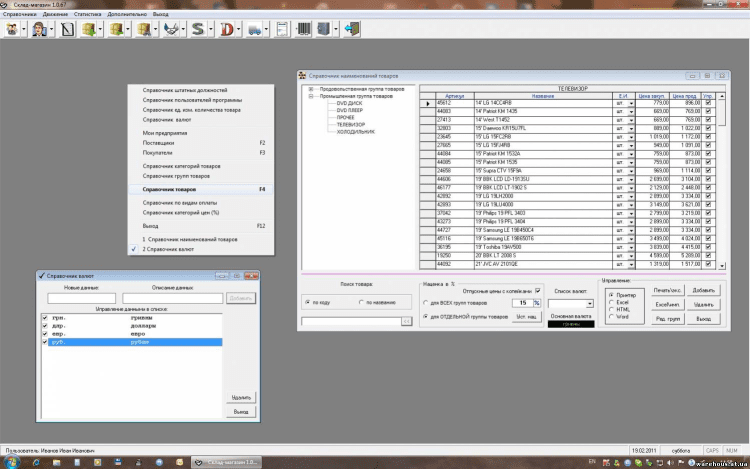Expand the 'Продовольственная группа товаров' tree node
The height and width of the screenshot is (469, 750).
311,89
